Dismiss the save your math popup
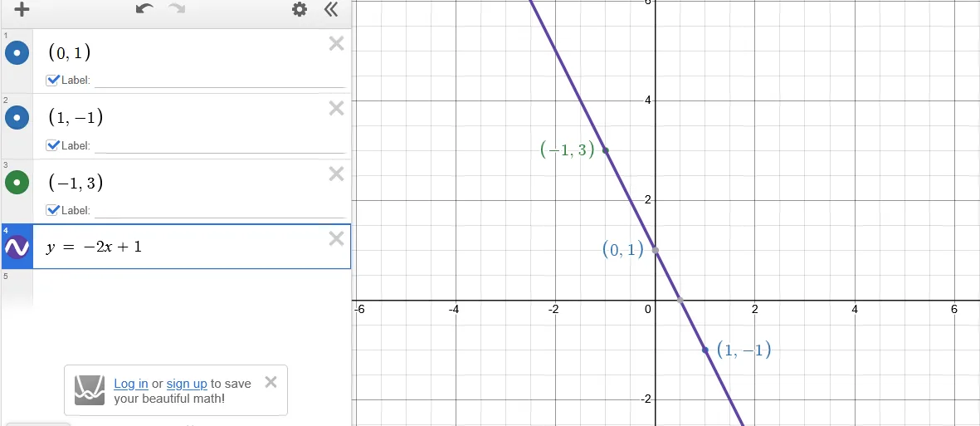Image resolution: width=980 pixels, height=426 pixels. (271, 382)
